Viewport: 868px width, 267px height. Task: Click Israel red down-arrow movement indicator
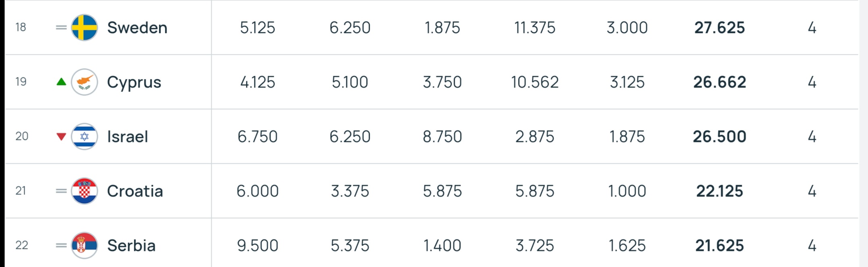(61, 137)
